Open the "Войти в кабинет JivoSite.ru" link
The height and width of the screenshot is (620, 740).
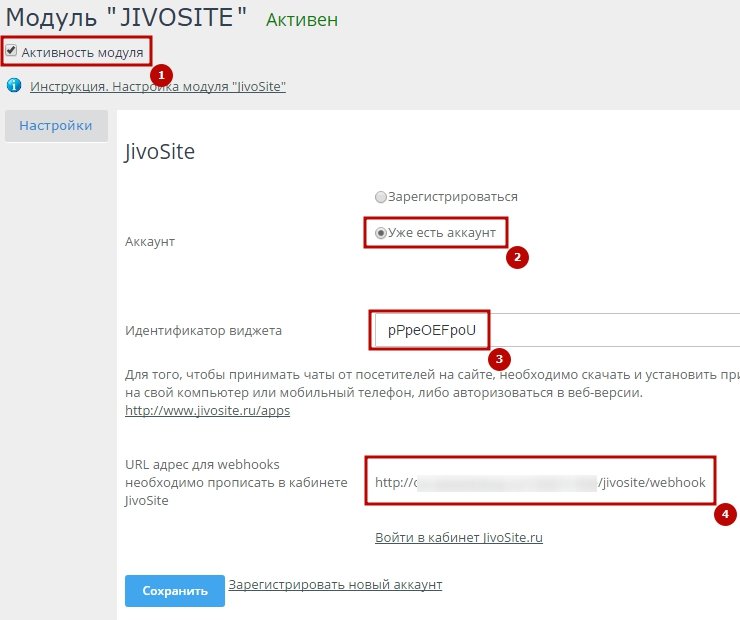pyautogui.click(x=459, y=537)
